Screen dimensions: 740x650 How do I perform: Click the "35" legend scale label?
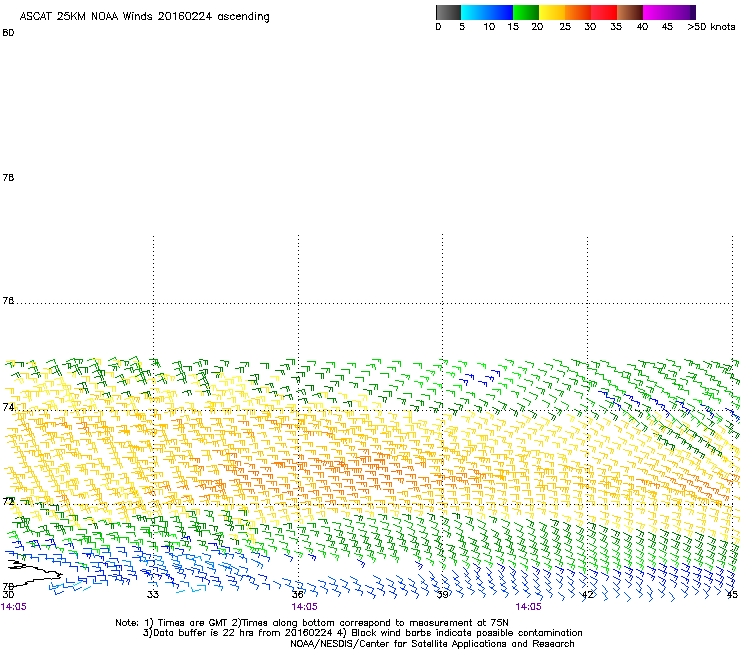coord(616,27)
